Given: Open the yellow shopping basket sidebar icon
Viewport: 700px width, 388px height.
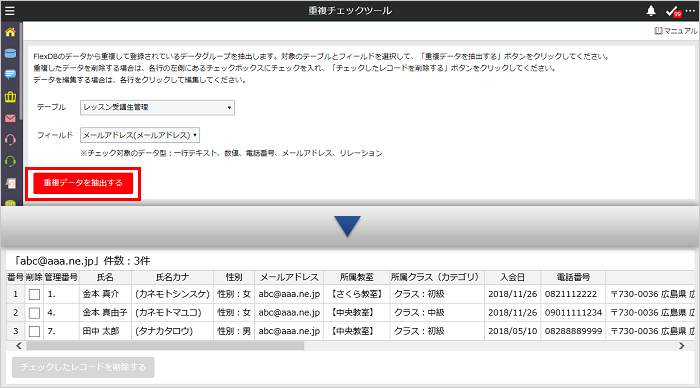Looking at the screenshot, I should (x=10, y=96).
